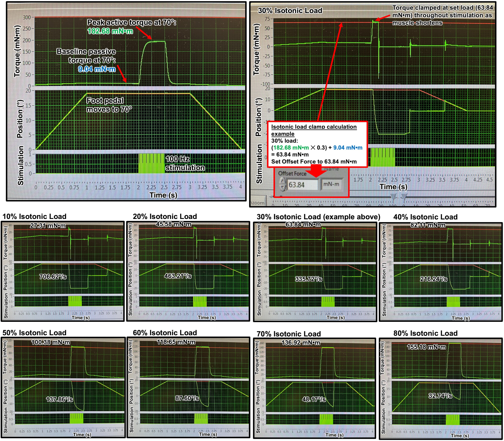This screenshot has height=441, width=504.
Task: Click the 'Set Offset Force to 63.84 mN•m' text
Action: pyautogui.click(x=314, y=162)
